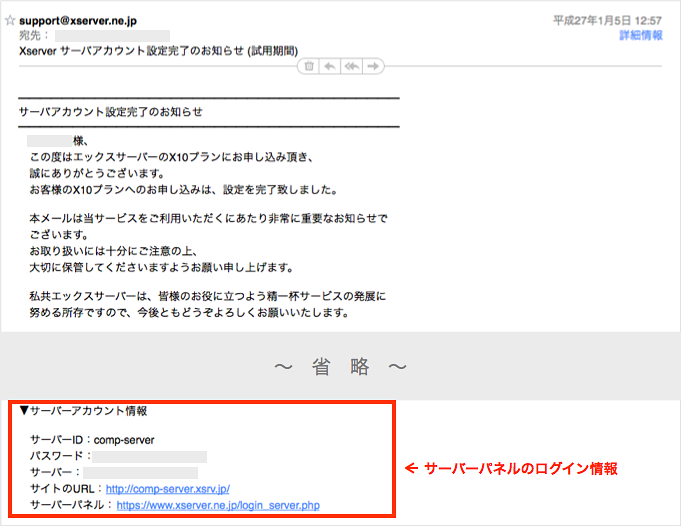Click the 宛先 recipient label
The image size is (681, 526).
(34, 36)
